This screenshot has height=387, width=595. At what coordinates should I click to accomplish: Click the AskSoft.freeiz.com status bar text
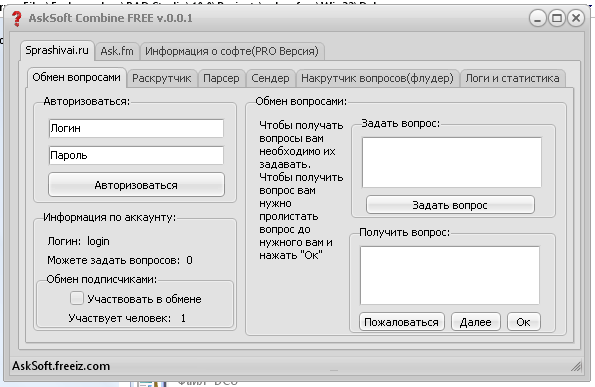(x=61, y=366)
